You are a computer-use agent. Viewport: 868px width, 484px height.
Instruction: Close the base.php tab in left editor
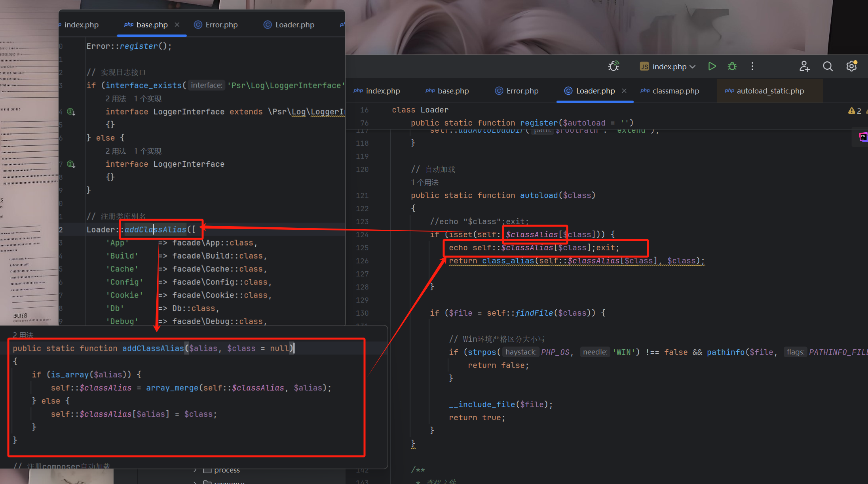(177, 25)
